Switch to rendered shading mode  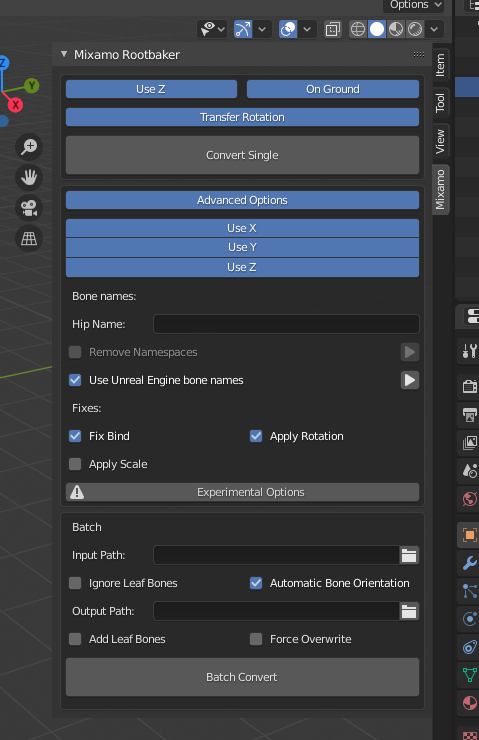(x=415, y=29)
